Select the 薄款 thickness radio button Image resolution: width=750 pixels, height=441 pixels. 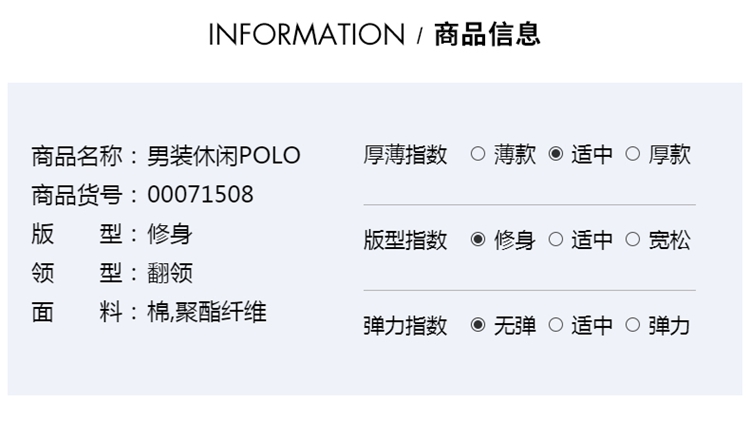click(x=478, y=154)
